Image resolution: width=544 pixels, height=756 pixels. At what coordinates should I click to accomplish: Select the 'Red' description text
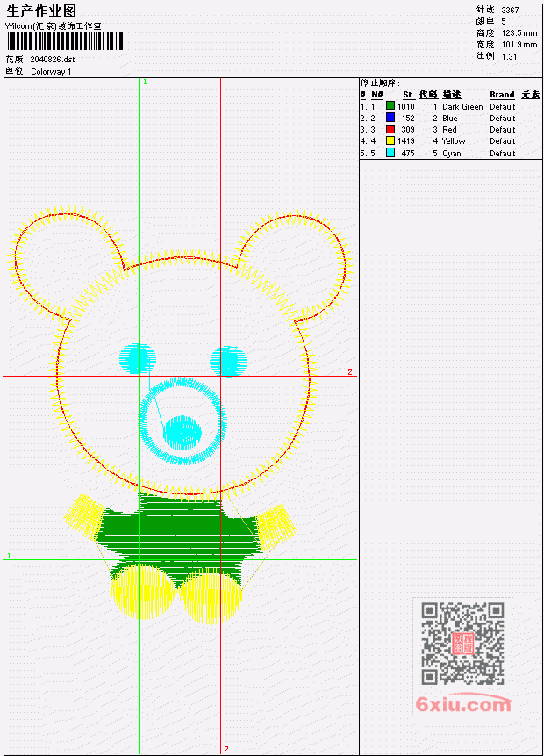(449, 130)
